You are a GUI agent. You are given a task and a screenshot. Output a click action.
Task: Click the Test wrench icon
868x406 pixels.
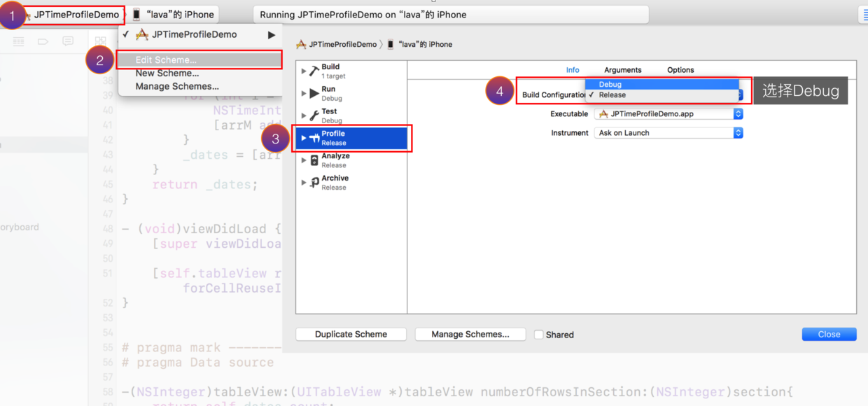tap(314, 115)
